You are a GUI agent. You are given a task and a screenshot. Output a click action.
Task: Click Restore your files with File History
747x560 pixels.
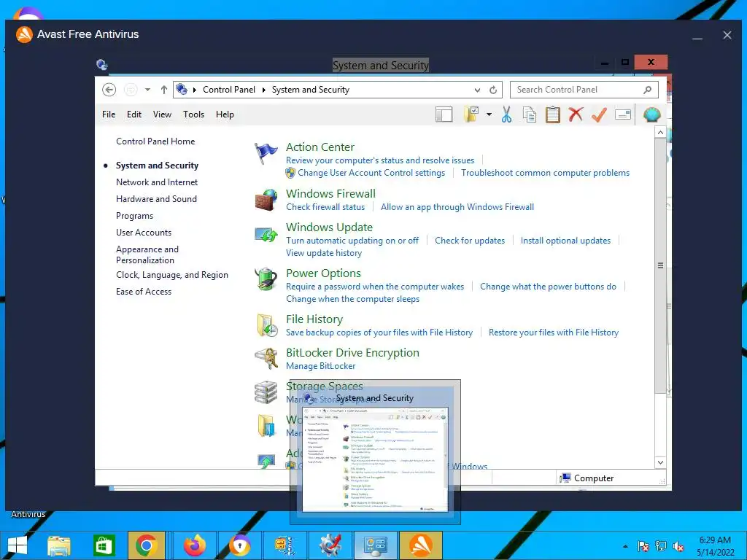point(554,332)
